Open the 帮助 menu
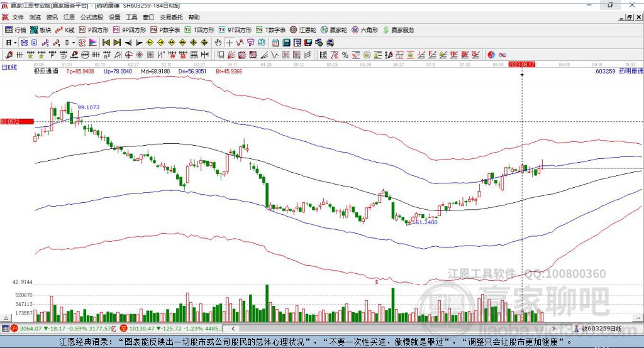Screen dimensions: 644x348 194,17
